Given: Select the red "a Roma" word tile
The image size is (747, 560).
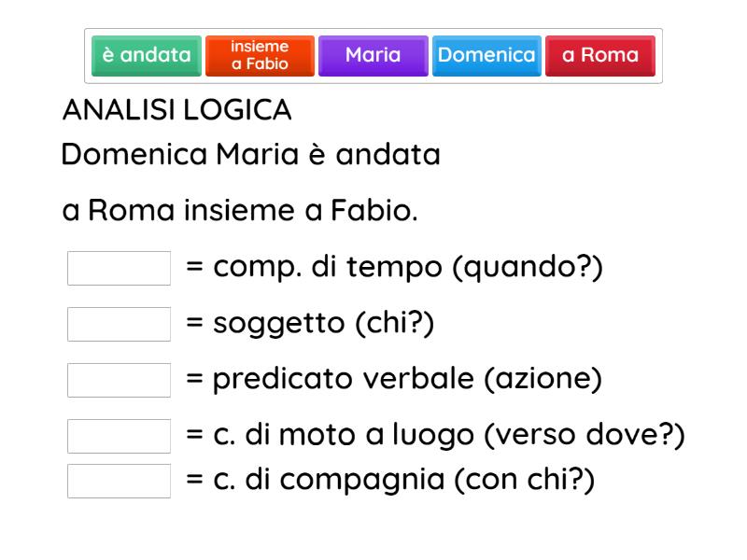Looking at the screenshot, I should [x=600, y=56].
